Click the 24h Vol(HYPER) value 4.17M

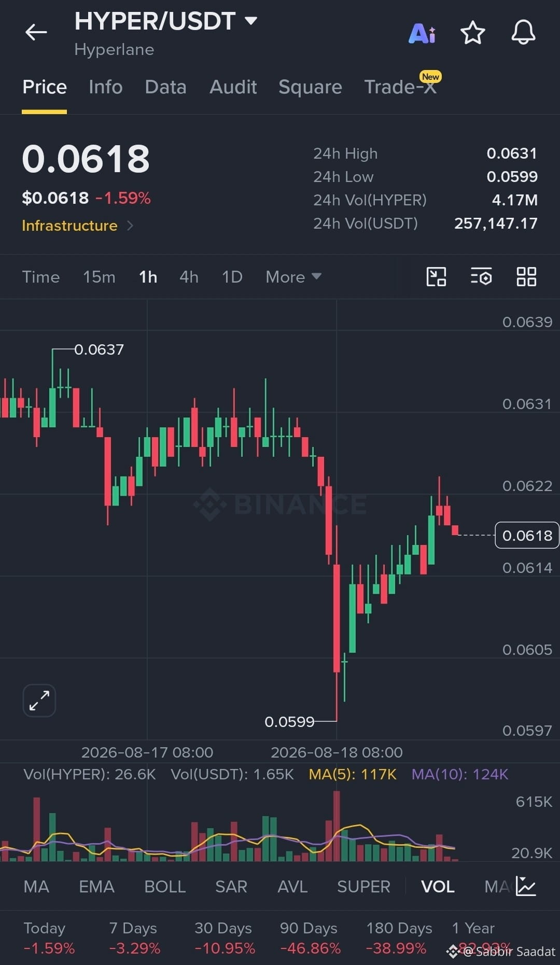point(514,200)
